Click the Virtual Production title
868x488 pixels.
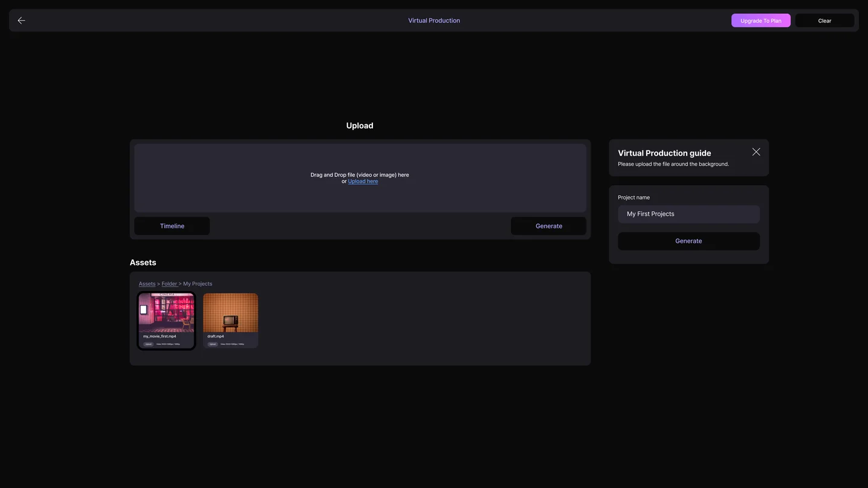[434, 20]
